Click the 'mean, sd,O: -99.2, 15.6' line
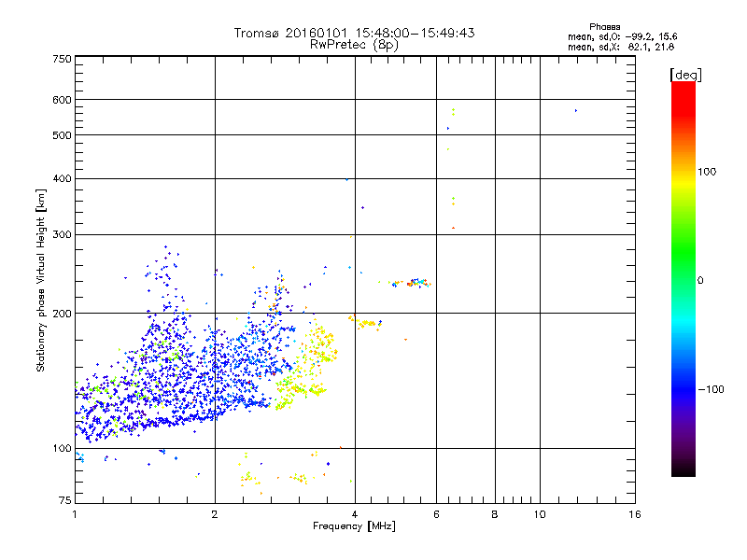This screenshot has width=747, height=560. [x=622, y=36]
